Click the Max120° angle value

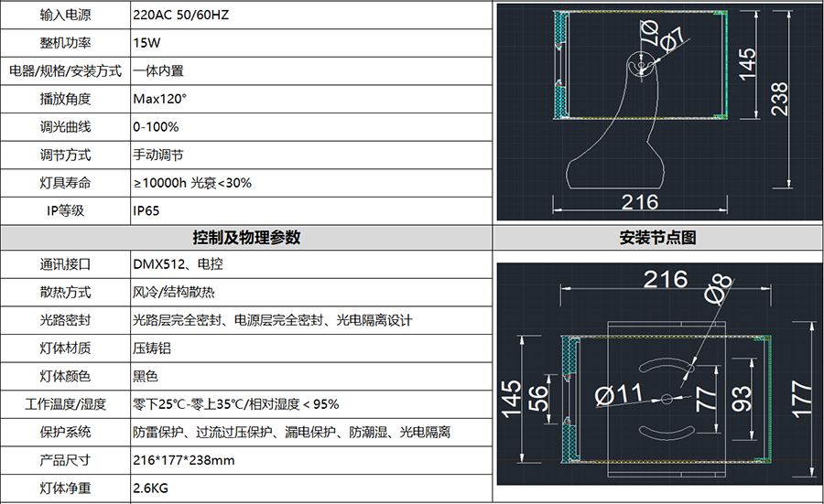[x=156, y=99]
